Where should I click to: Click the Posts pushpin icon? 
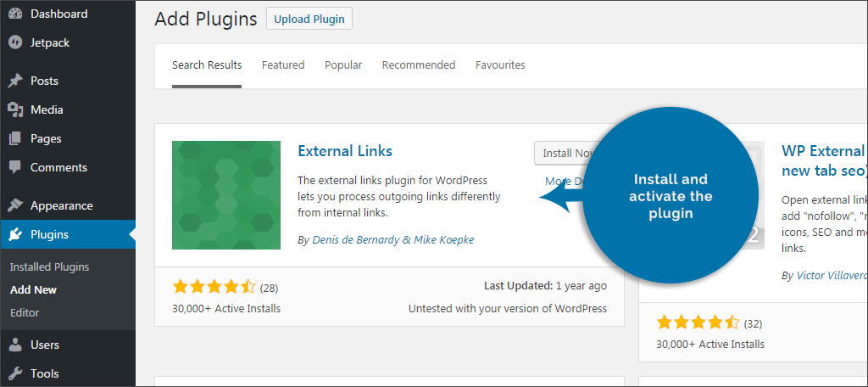(x=15, y=81)
